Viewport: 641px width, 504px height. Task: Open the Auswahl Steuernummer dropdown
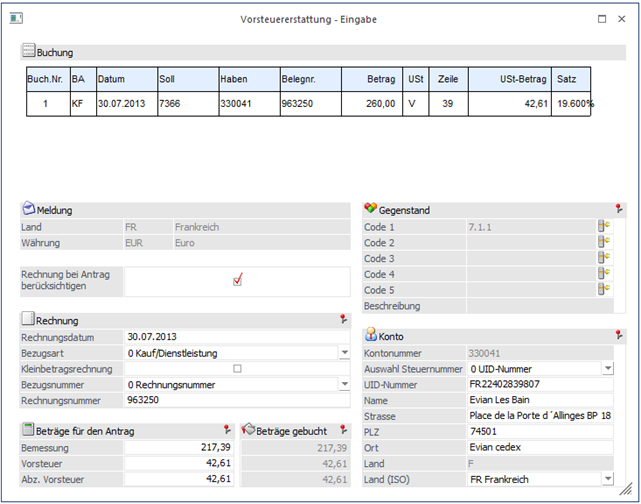[x=607, y=369]
